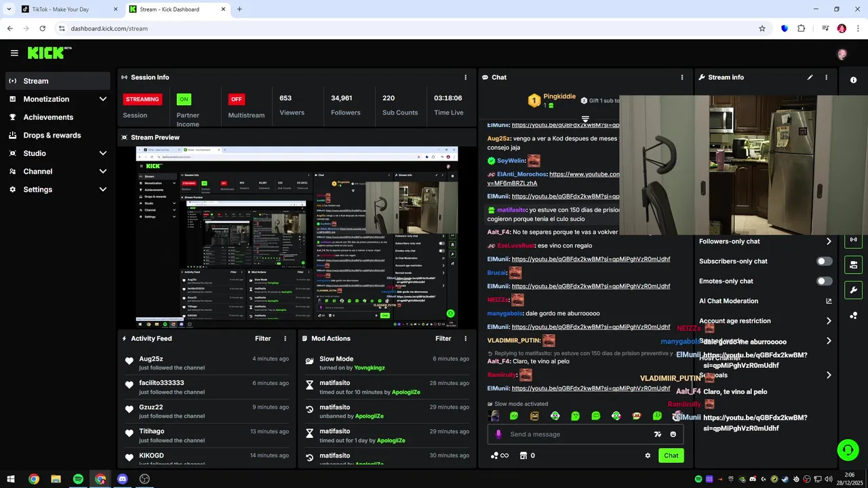Click the broadcast signal icon in right toolbar
868x488 pixels.
pyautogui.click(x=853, y=239)
